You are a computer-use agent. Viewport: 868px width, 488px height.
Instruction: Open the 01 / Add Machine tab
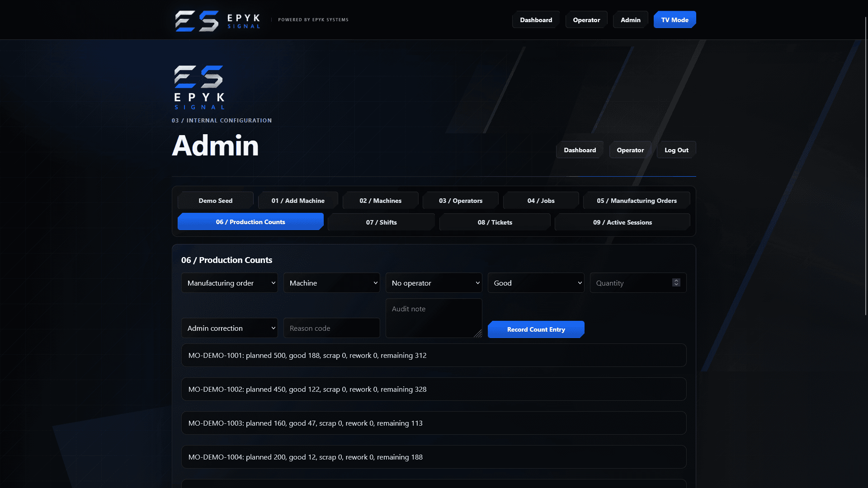click(x=298, y=201)
